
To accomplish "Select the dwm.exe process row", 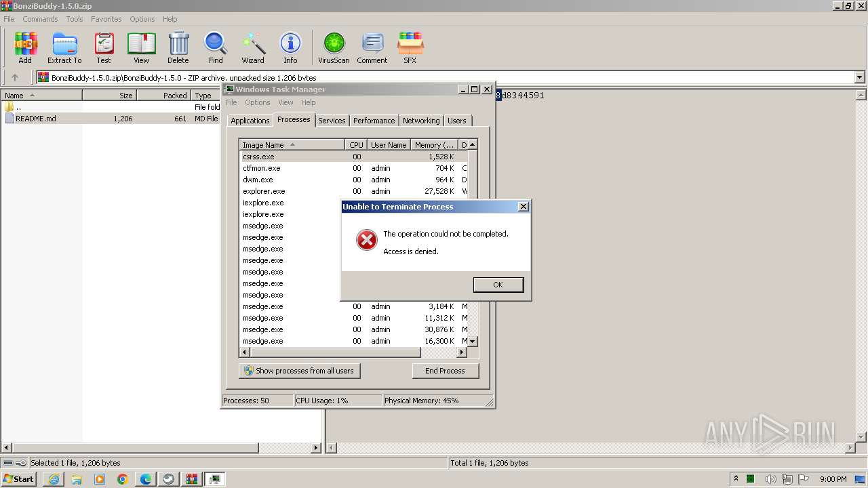I will [354, 180].
